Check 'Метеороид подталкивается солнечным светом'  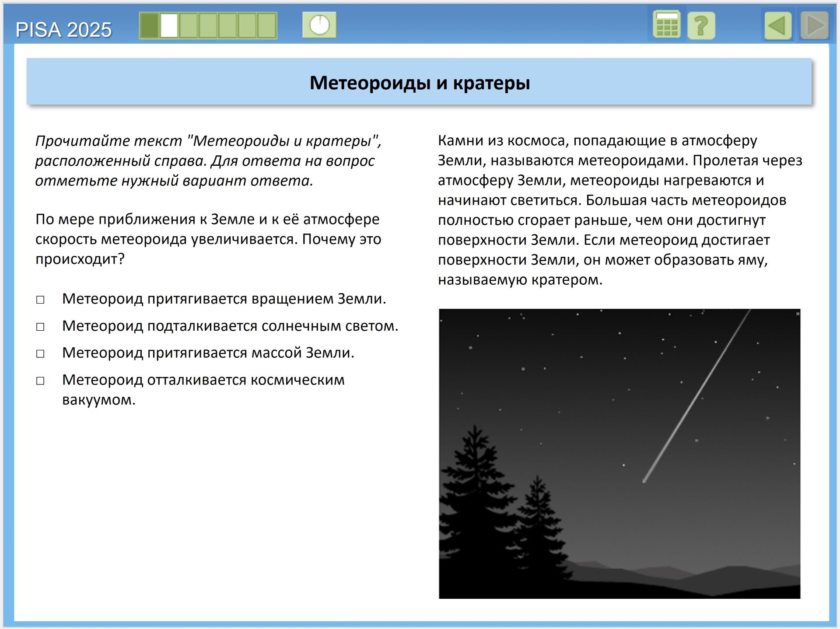pos(40,327)
